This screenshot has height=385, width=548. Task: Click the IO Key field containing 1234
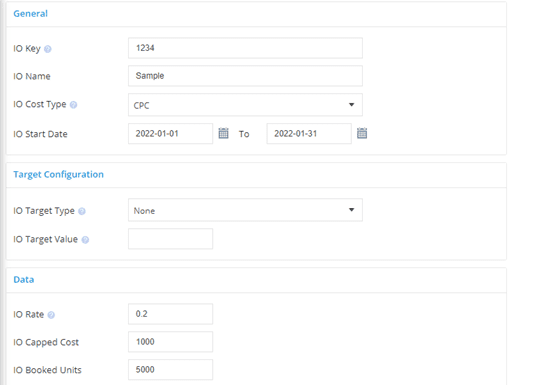(245, 48)
